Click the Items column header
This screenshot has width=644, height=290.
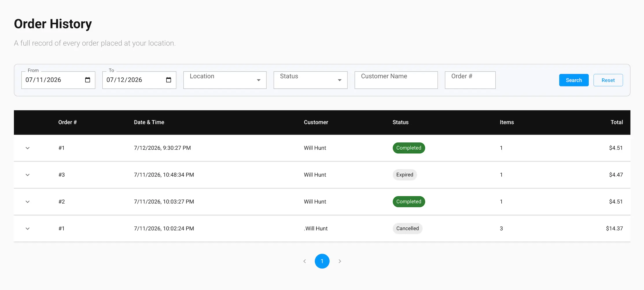point(507,122)
